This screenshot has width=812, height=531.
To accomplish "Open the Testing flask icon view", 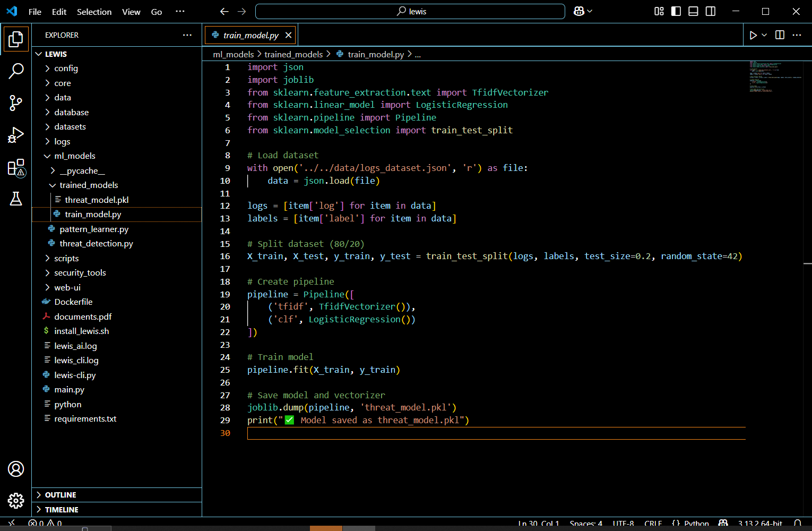I will point(16,199).
